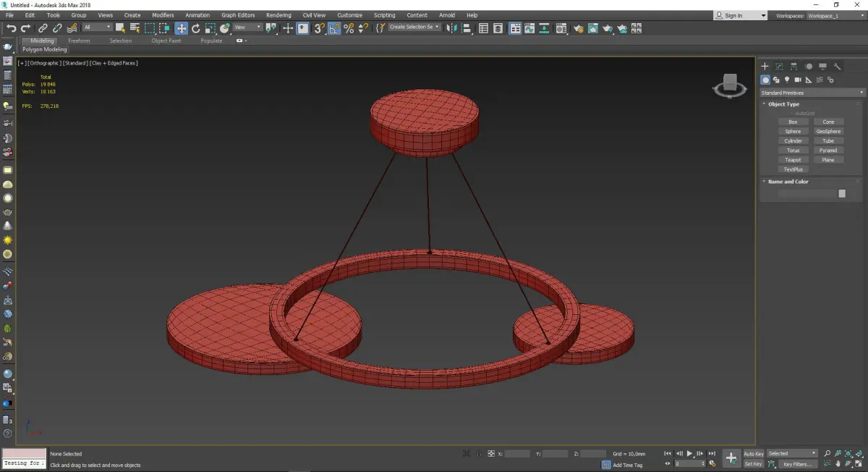
Task: Open the Modifiers menu
Action: click(x=163, y=15)
